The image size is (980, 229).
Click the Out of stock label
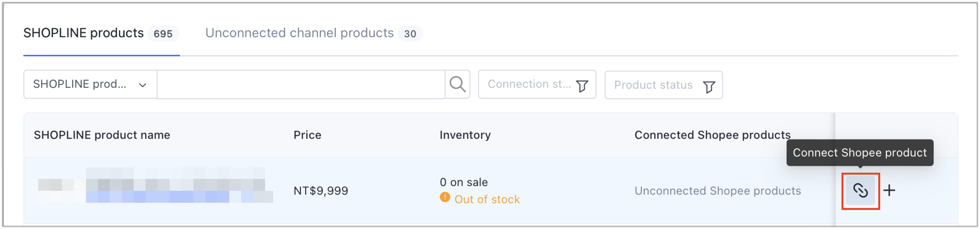tap(487, 199)
